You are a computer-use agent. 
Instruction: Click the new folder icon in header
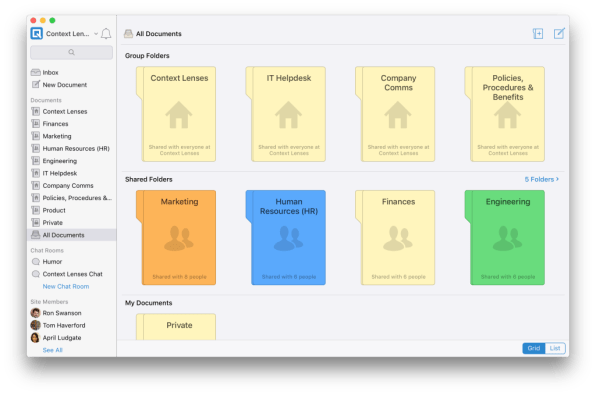pos(537,33)
